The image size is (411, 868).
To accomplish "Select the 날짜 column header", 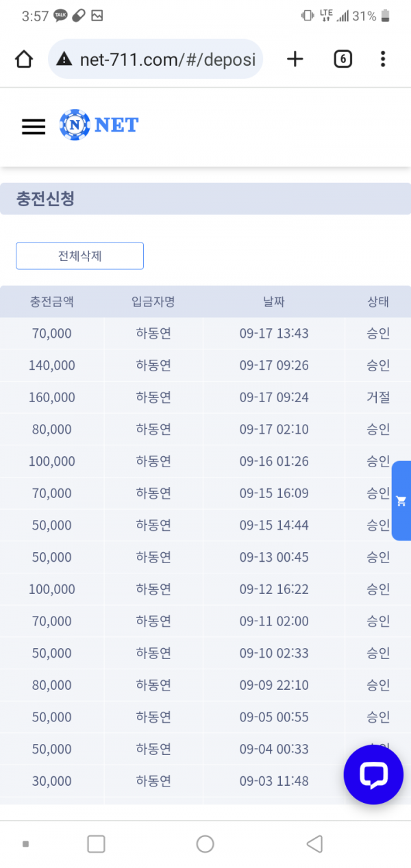I will pyautogui.click(x=273, y=301).
